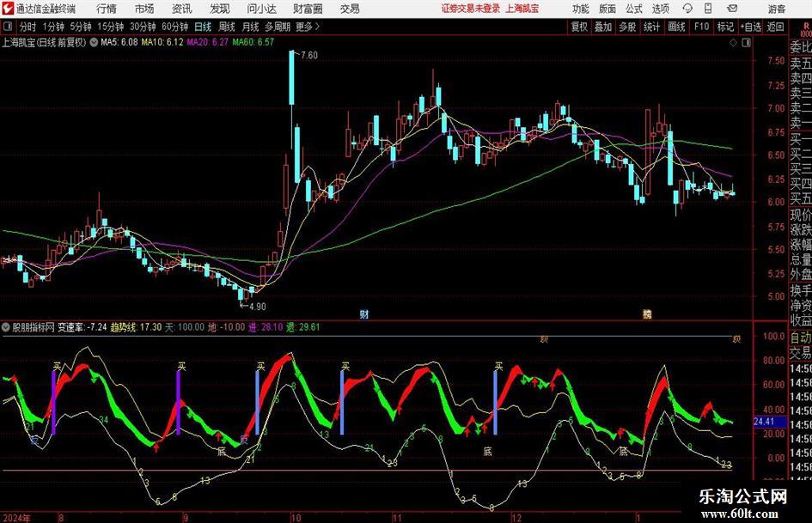Switch to the 60分钟 period tab
The height and width of the screenshot is (523, 812).
coord(174,27)
